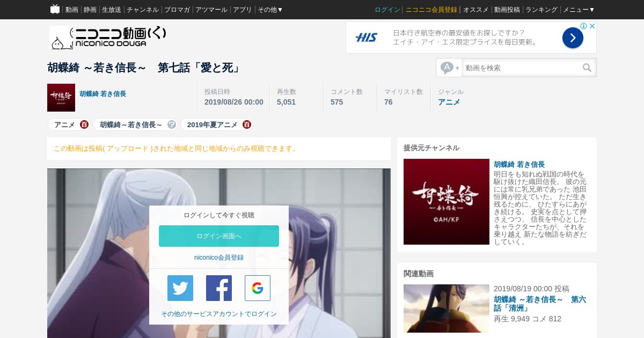
Task: Log in with Facebook icon
Action: pos(219,288)
